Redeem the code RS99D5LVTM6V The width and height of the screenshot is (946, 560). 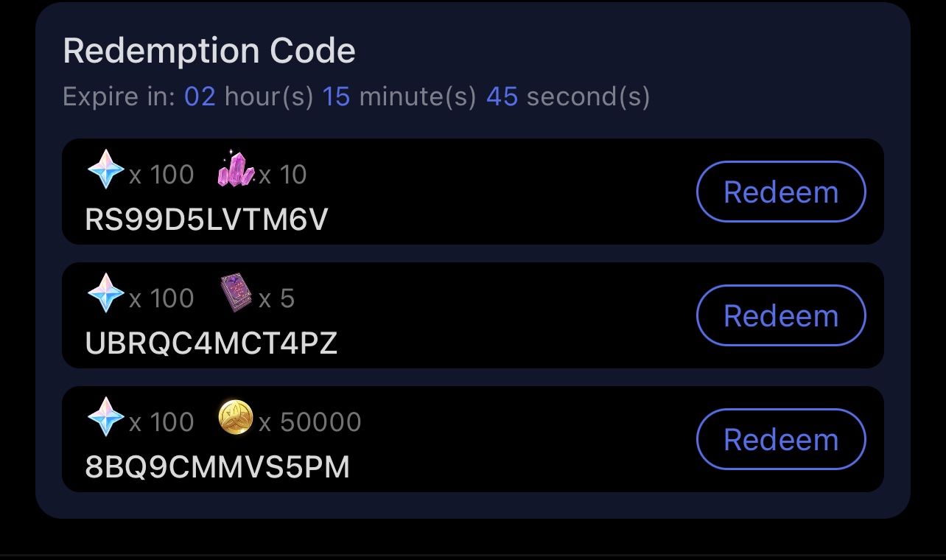click(780, 192)
